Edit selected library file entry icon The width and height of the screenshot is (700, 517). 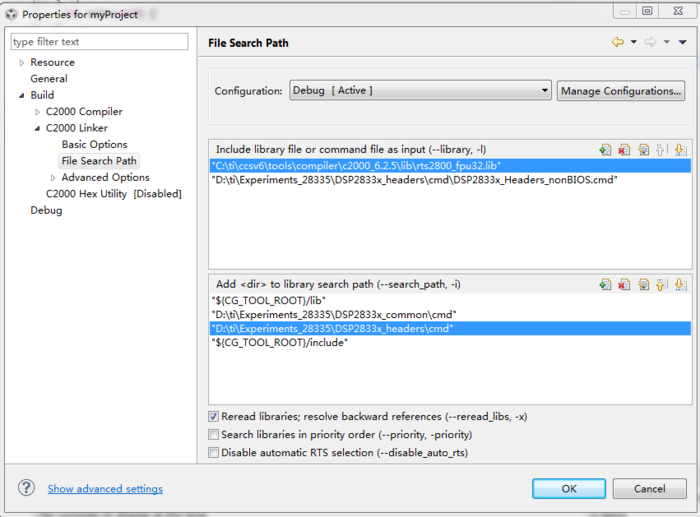(x=643, y=150)
